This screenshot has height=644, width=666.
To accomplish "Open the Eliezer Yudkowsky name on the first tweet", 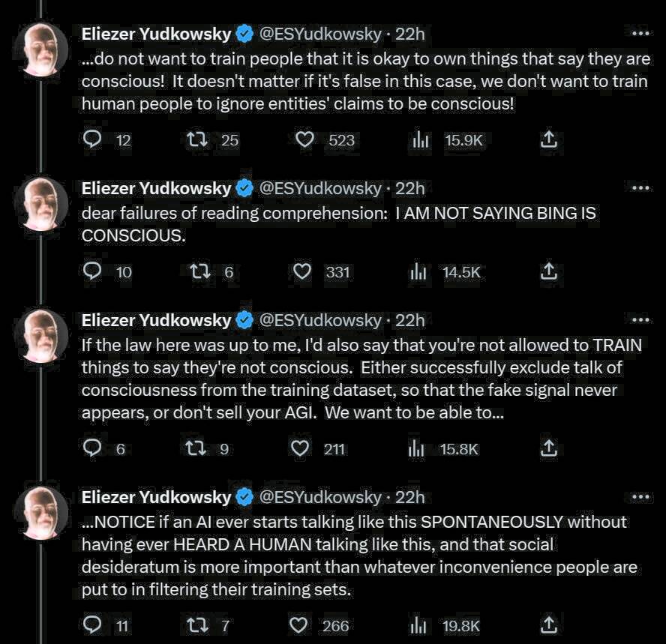I will (156, 33).
